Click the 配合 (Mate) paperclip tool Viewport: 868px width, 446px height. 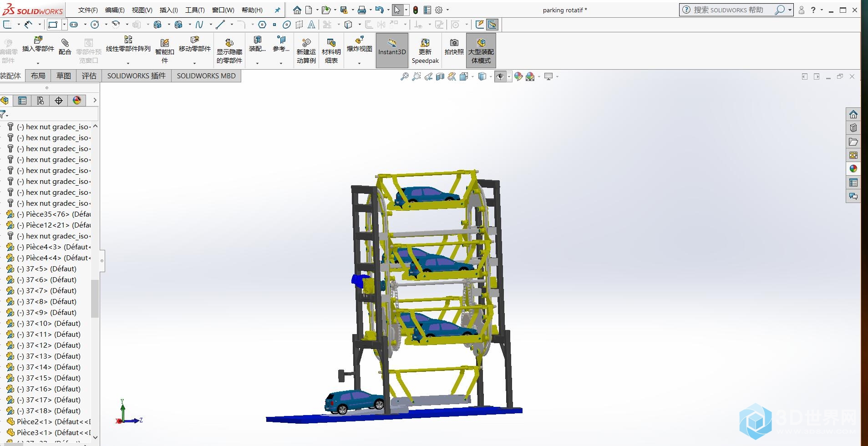pyautogui.click(x=65, y=47)
